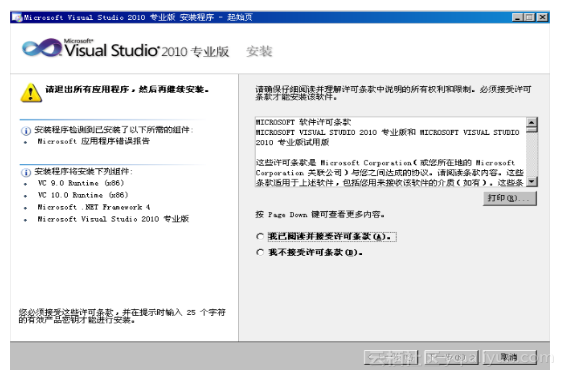Click the 取消 (Cancel) button
This screenshot has height=378, width=565.
(x=510, y=357)
